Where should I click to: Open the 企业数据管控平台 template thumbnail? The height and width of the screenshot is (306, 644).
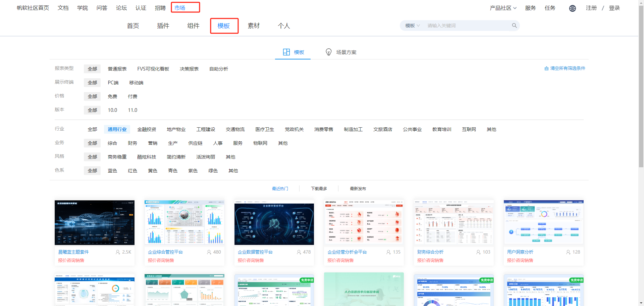(274, 222)
